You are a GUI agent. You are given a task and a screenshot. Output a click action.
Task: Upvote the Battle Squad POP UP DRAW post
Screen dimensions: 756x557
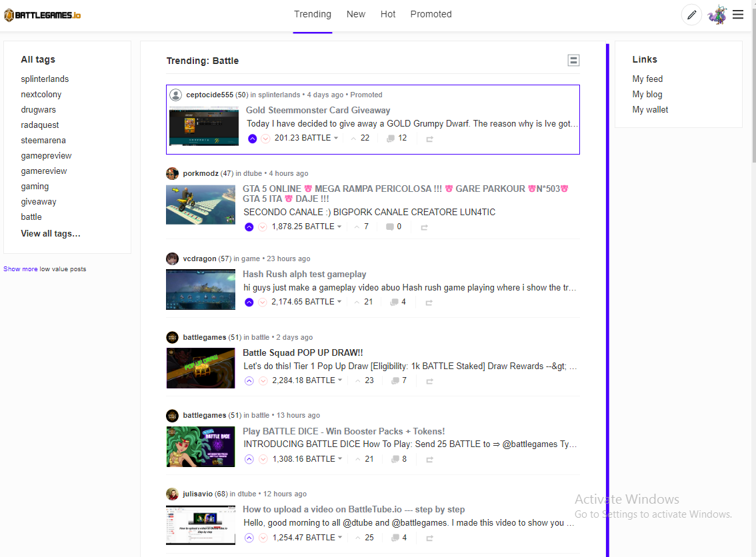(x=249, y=381)
